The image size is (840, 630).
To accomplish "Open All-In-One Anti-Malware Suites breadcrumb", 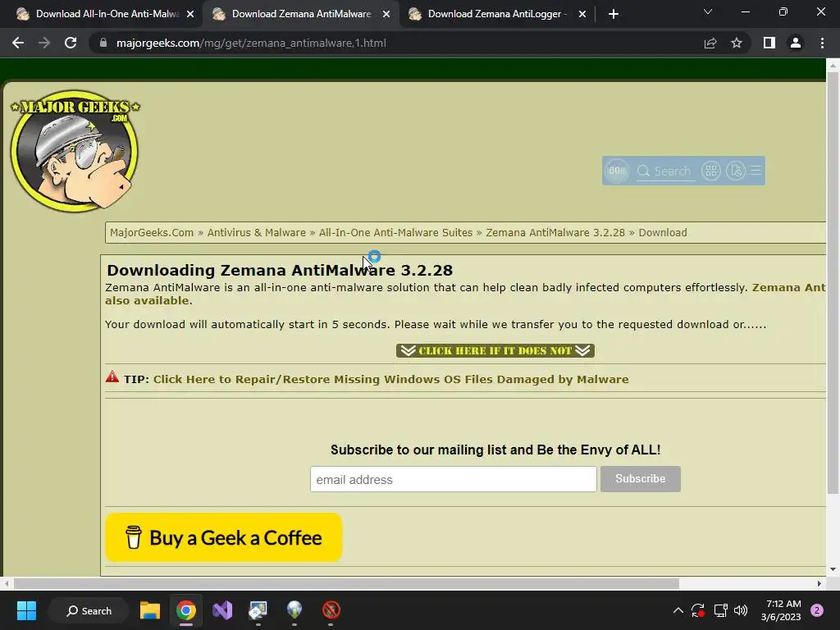I will coord(396,232).
